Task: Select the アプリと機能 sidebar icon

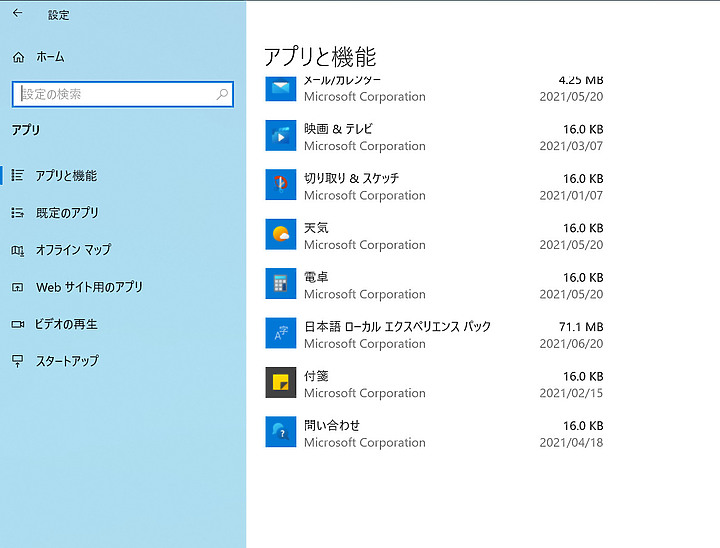Action: tap(17, 175)
